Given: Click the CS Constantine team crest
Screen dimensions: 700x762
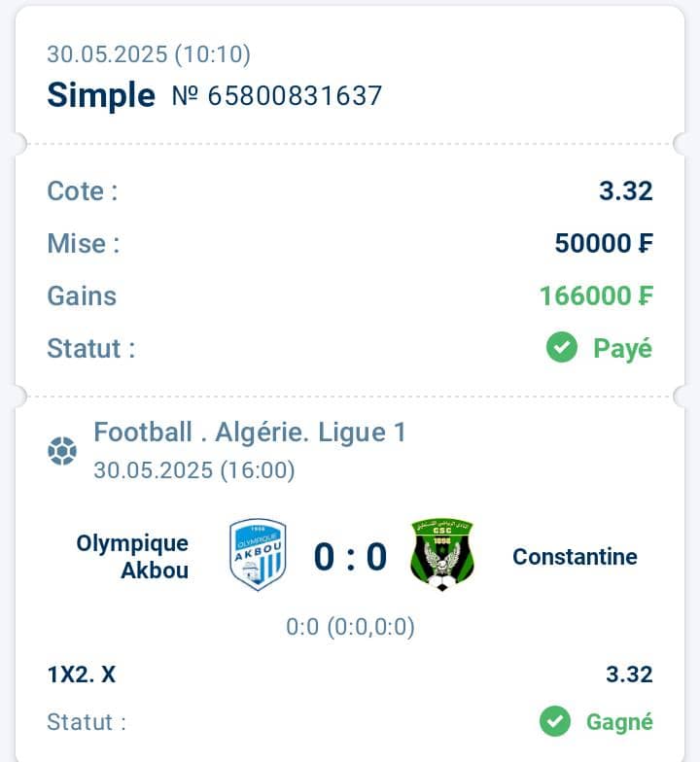Looking at the screenshot, I should 441,554.
